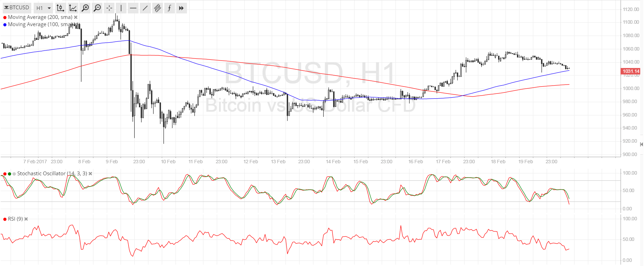The height and width of the screenshot is (266, 644).
Task: Click the 1031.14 current price tag
Action: tap(631, 71)
